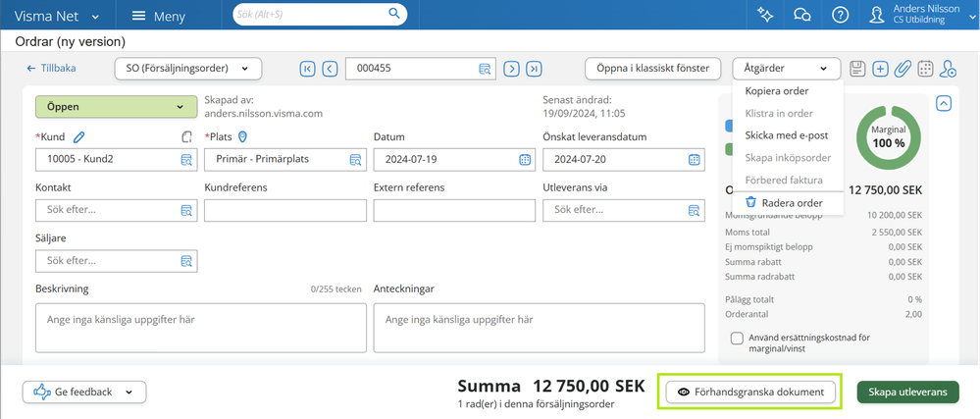Open Plats lookup search icon
Image resolution: width=980 pixels, height=419 pixels.
355,160
